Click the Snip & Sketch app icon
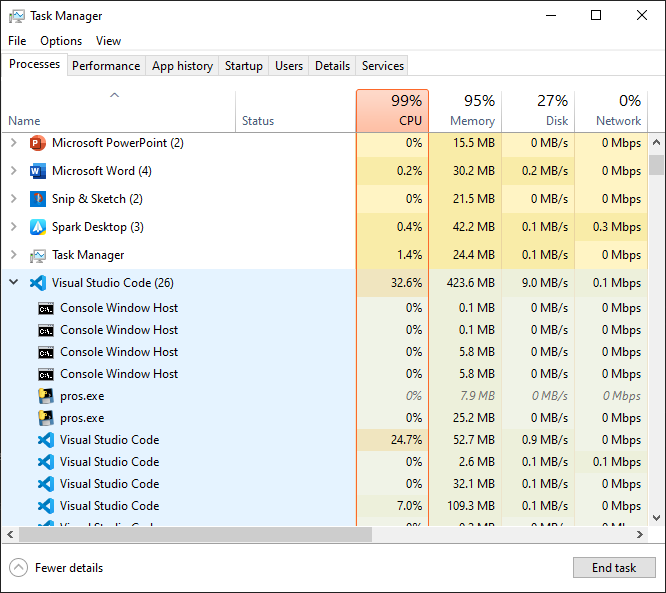Image resolution: width=666 pixels, height=593 pixels. click(x=38, y=199)
